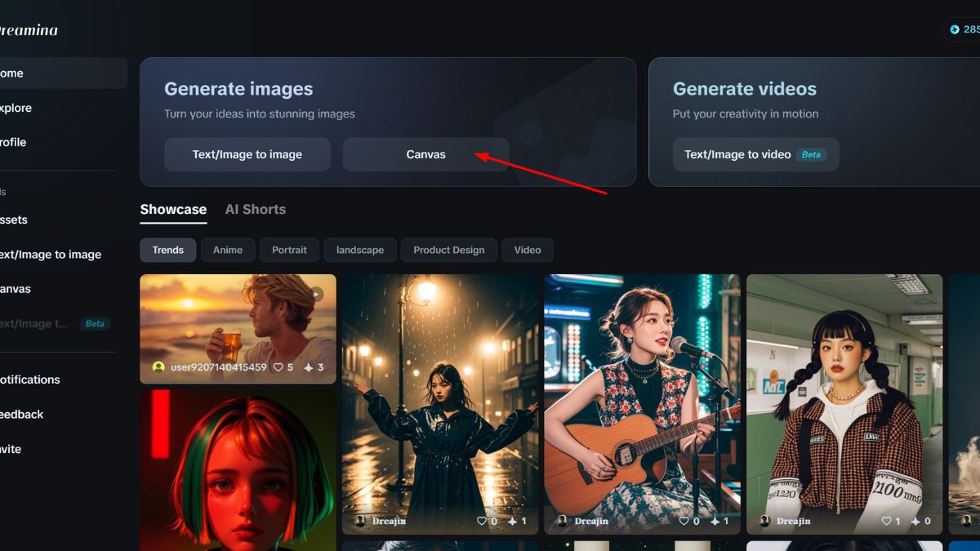980x551 pixels.
Task: Click the sparkle icon on the guitar singer card
Action: 715,521
